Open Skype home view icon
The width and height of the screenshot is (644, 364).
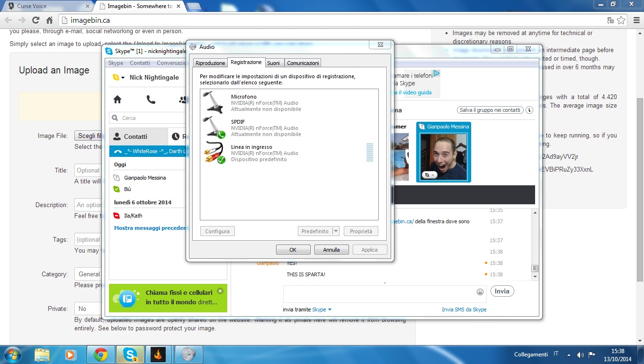coord(117,100)
